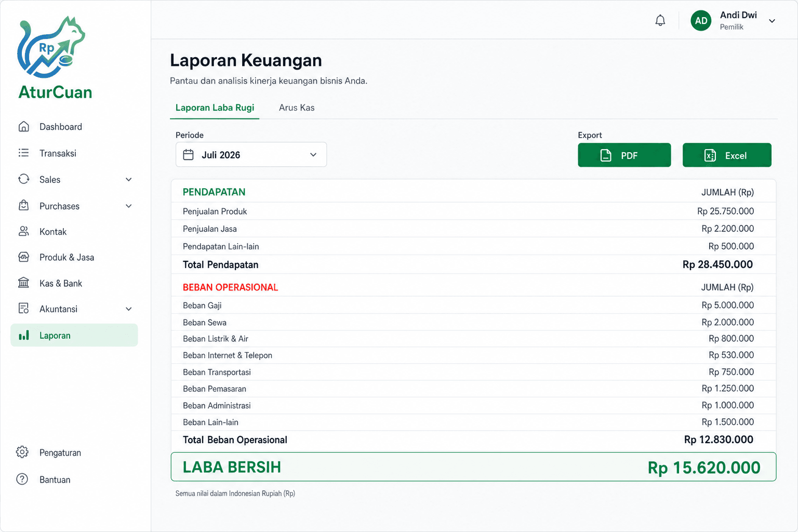
Task: Click the Total Beban Operasional label
Action: (x=235, y=440)
